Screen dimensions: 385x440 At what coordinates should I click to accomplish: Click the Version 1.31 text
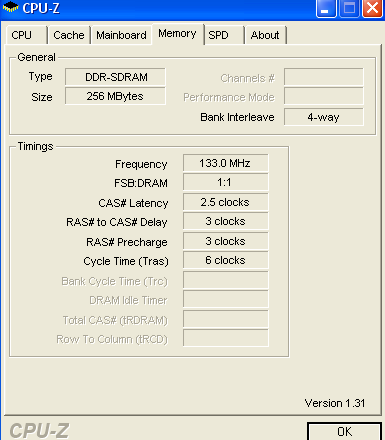click(335, 403)
